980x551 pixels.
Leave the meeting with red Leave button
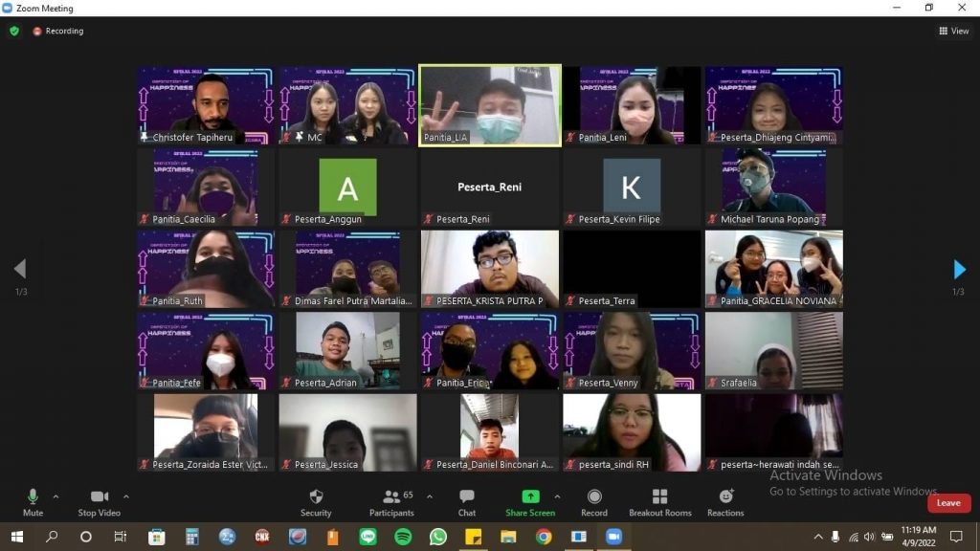pyautogui.click(x=948, y=503)
